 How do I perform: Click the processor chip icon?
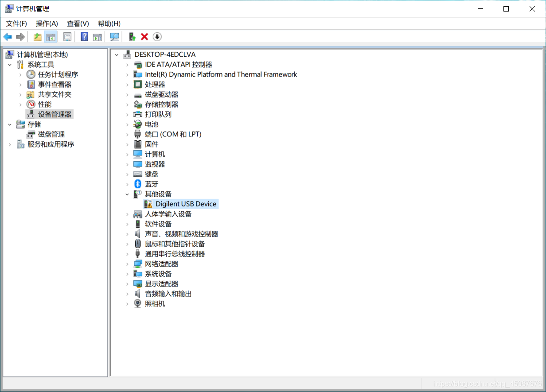click(x=138, y=84)
